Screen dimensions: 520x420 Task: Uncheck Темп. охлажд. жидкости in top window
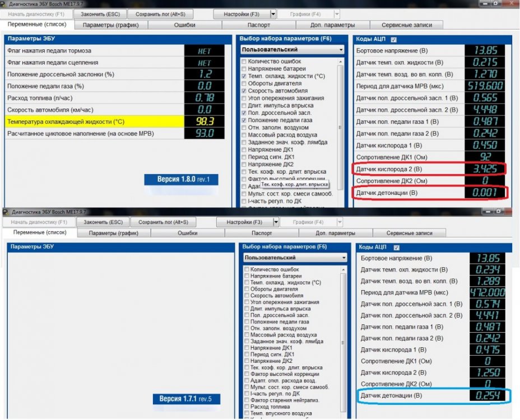tap(244, 76)
